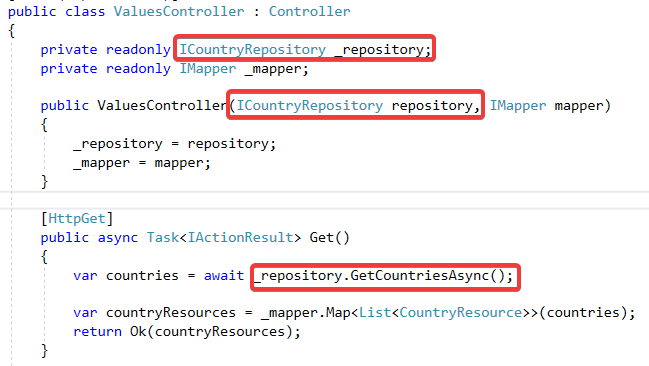Click the async keyword

(118, 238)
